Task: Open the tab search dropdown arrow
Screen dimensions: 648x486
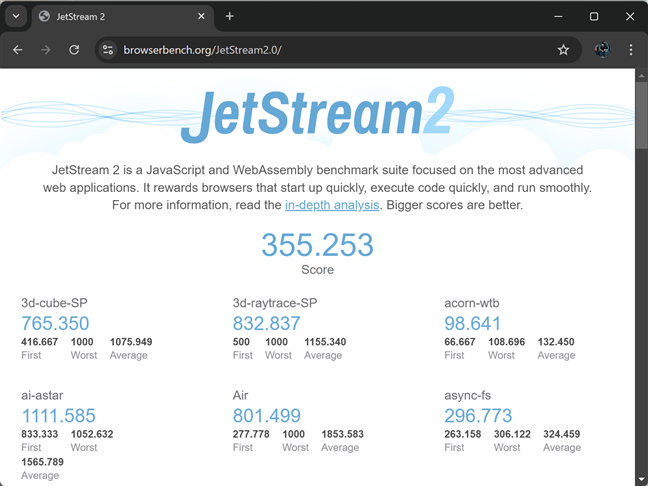Action: [x=16, y=17]
